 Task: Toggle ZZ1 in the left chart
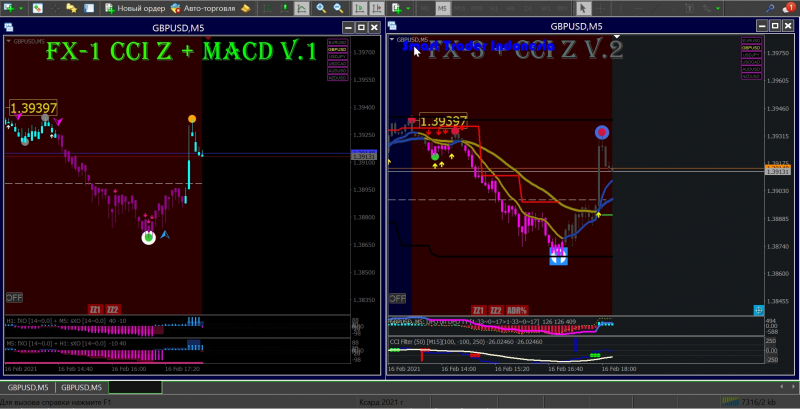coord(95,310)
